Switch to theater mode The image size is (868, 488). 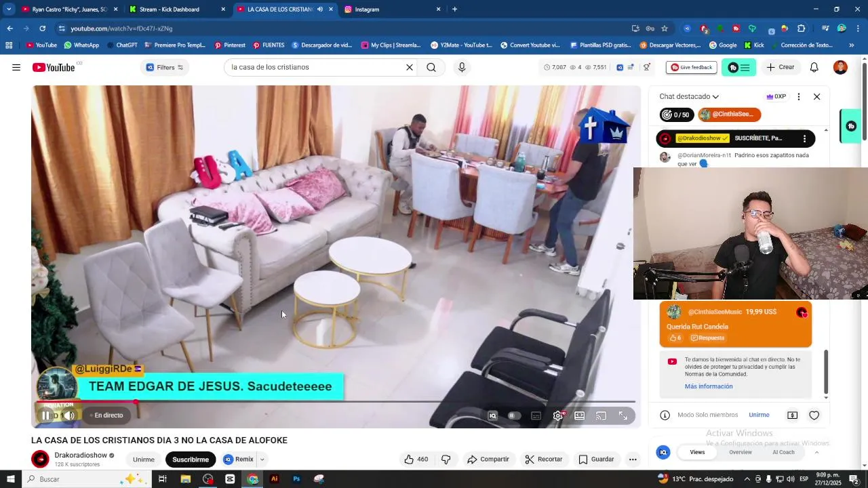[580, 415]
